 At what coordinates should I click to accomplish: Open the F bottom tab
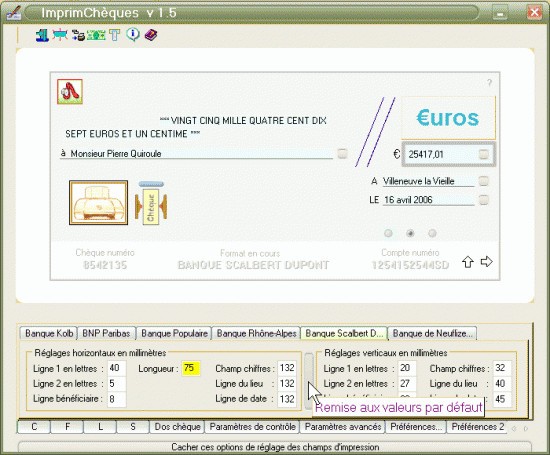(x=67, y=427)
